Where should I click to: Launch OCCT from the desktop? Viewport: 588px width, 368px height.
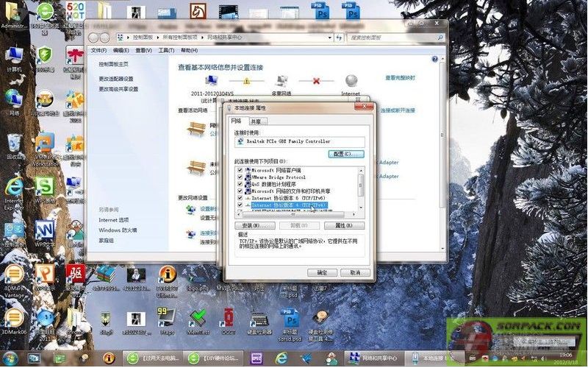coord(229,319)
